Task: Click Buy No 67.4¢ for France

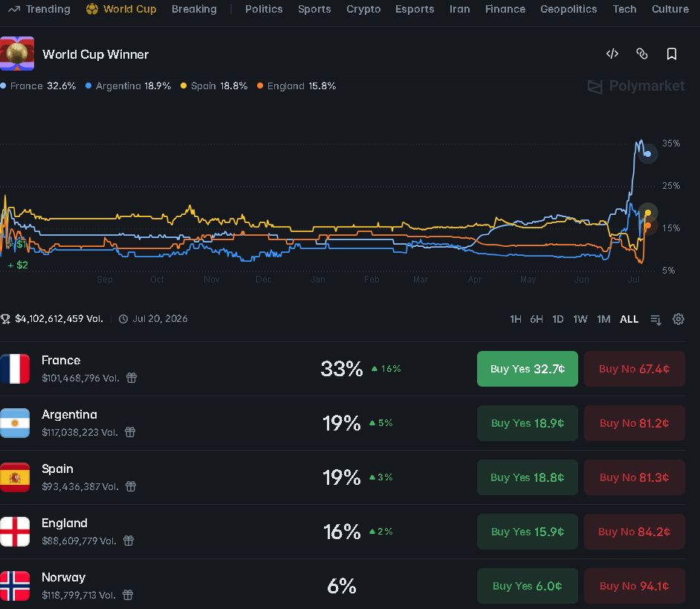Action: [x=635, y=369]
